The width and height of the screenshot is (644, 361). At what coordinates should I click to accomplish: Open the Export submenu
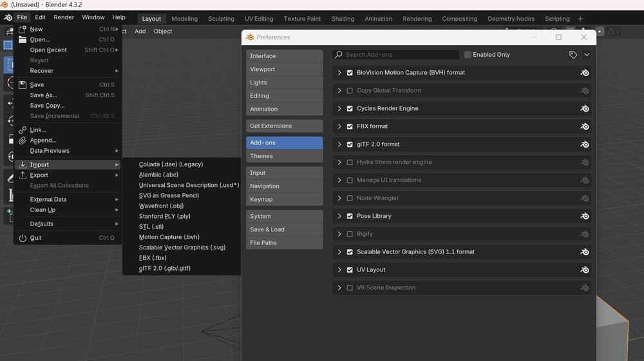coord(68,175)
